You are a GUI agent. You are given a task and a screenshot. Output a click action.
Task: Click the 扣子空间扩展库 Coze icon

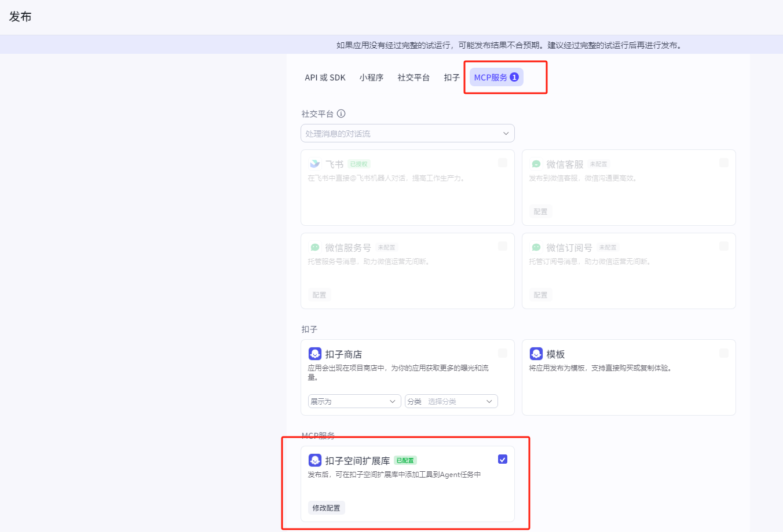click(315, 460)
